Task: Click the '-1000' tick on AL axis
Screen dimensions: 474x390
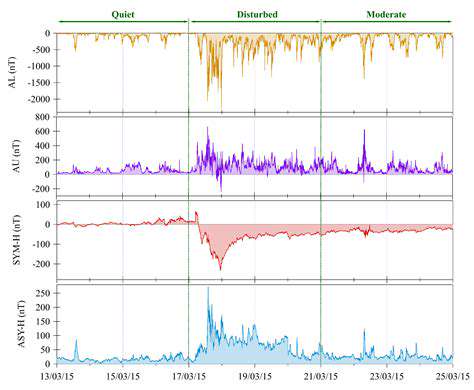Action: coord(40,66)
